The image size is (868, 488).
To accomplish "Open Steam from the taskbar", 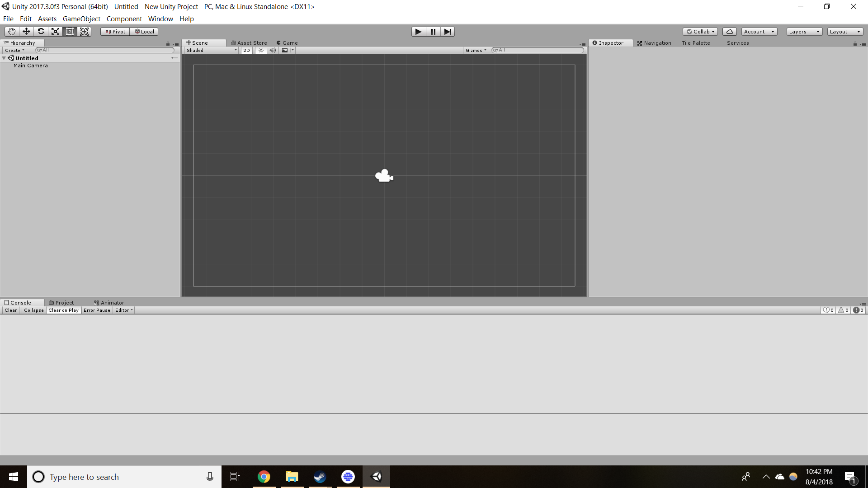I will [x=320, y=477].
